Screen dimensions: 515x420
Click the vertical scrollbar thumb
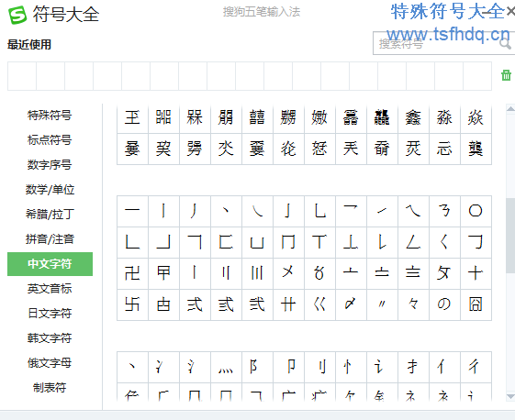pyautogui.click(x=510, y=236)
